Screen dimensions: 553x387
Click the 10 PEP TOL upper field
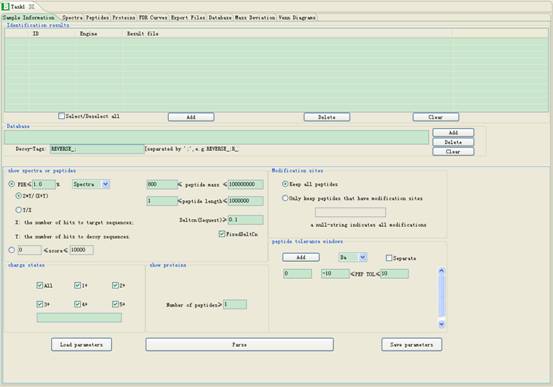(x=395, y=274)
